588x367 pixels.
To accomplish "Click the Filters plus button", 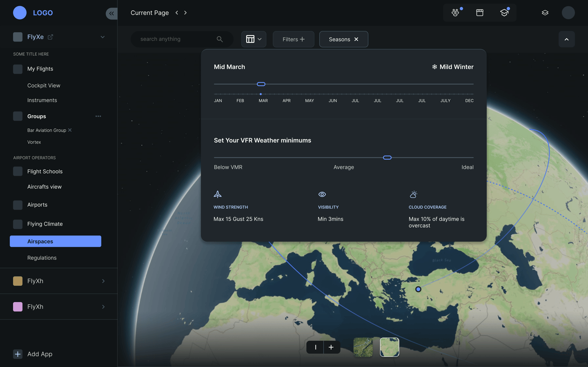I will coord(293,39).
